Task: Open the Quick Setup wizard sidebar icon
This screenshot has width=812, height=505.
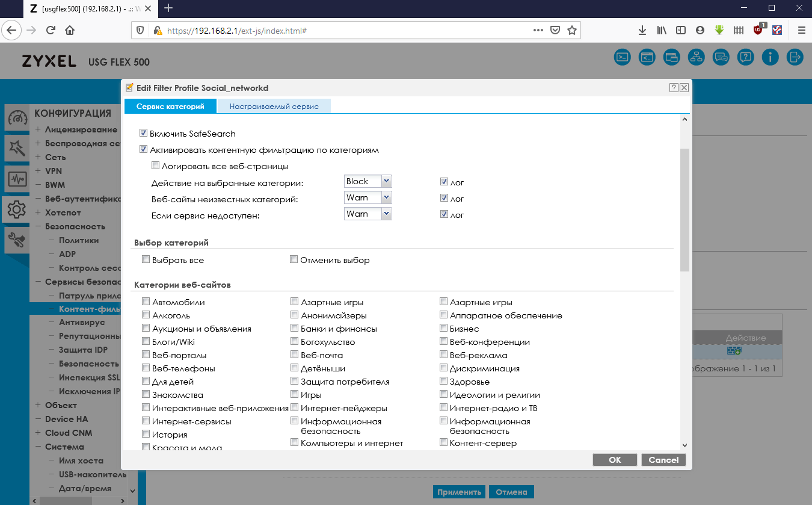Action: pos(17,148)
